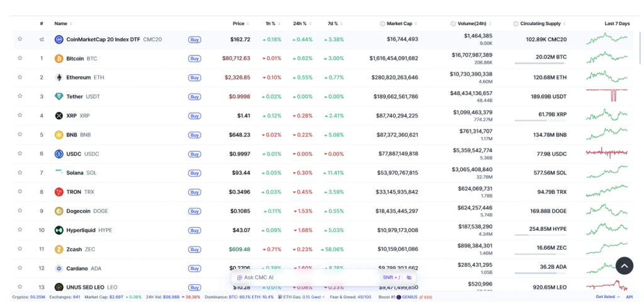
Task: Click the Bitcoin price $80,712.63
Action: pos(236,58)
